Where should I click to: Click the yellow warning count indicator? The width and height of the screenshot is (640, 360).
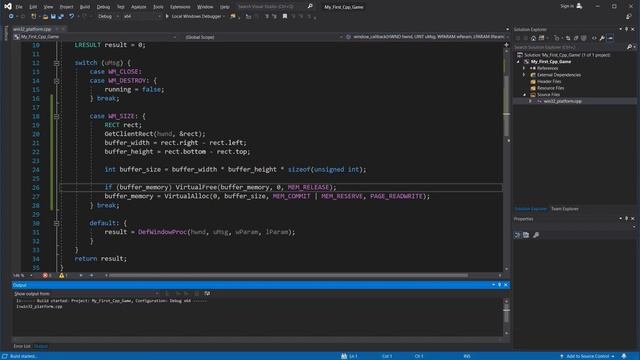pos(64,276)
